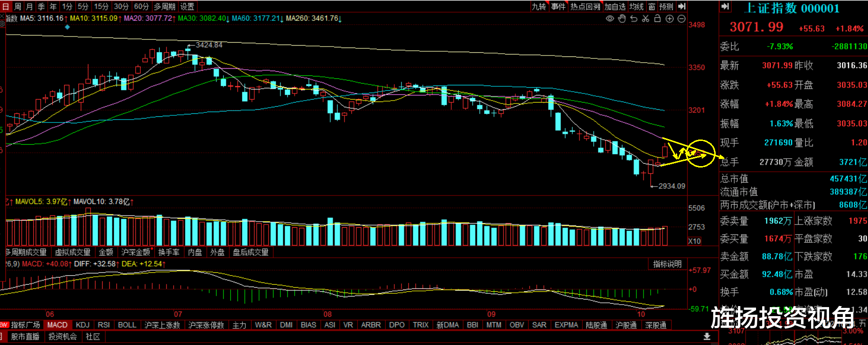
Task: Open 股市直播 live stream tab
Action: pyautogui.click(x=25, y=336)
